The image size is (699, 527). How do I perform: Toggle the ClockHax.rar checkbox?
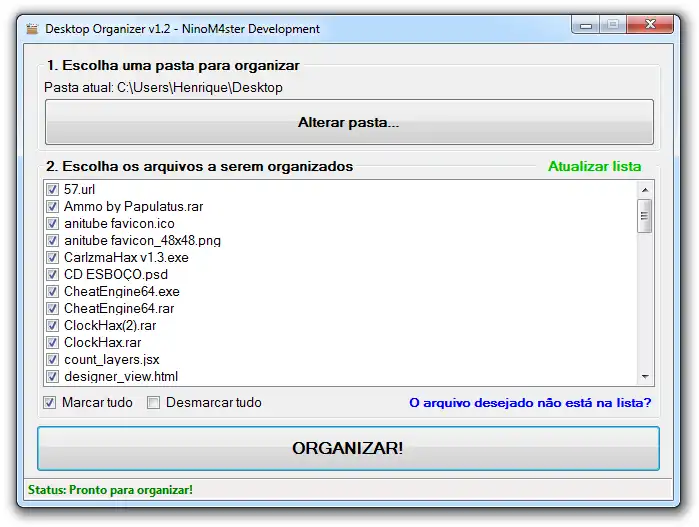click(x=52, y=342)
